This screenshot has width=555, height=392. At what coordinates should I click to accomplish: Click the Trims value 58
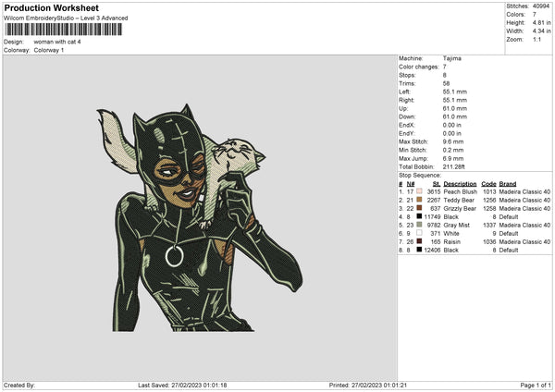click(446, 83)
